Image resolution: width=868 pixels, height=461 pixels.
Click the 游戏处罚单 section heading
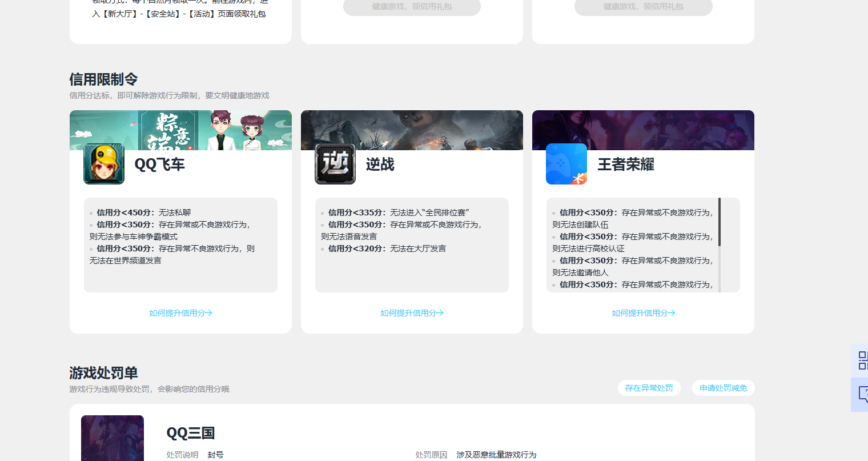(103, 373)
